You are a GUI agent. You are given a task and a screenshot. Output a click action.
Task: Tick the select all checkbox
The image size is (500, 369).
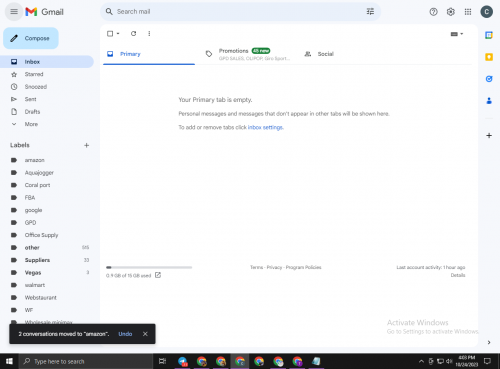[110, 34]
